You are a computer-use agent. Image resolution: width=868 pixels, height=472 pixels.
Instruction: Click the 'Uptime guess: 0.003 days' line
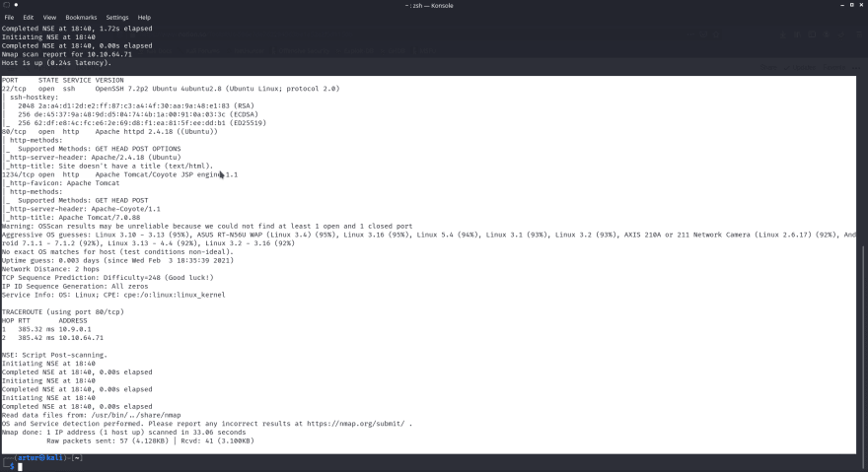pyautogui.click(x=117, y=260)
